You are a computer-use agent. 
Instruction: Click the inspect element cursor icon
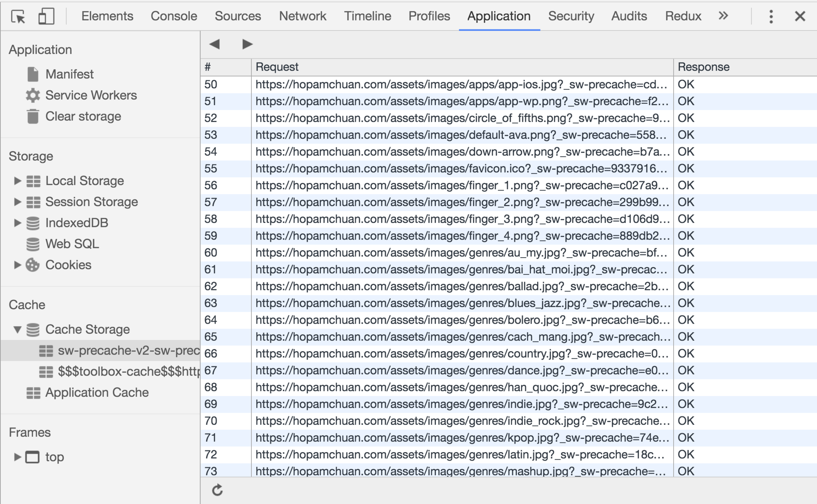point(18,16)
